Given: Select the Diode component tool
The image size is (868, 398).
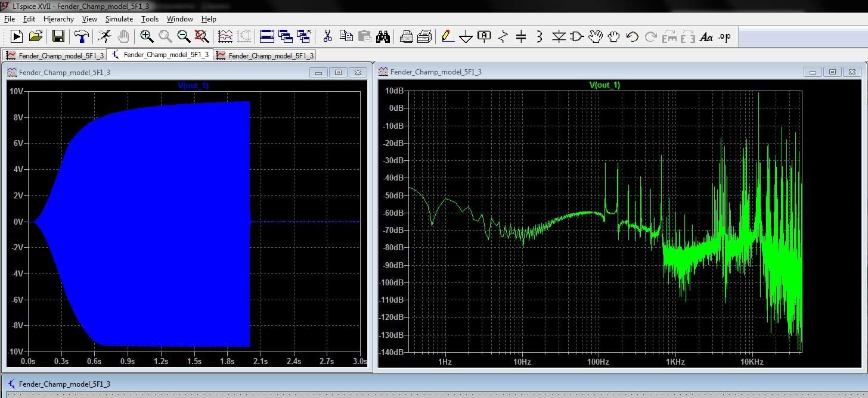Looking at the screenshot, I should 558,37.
